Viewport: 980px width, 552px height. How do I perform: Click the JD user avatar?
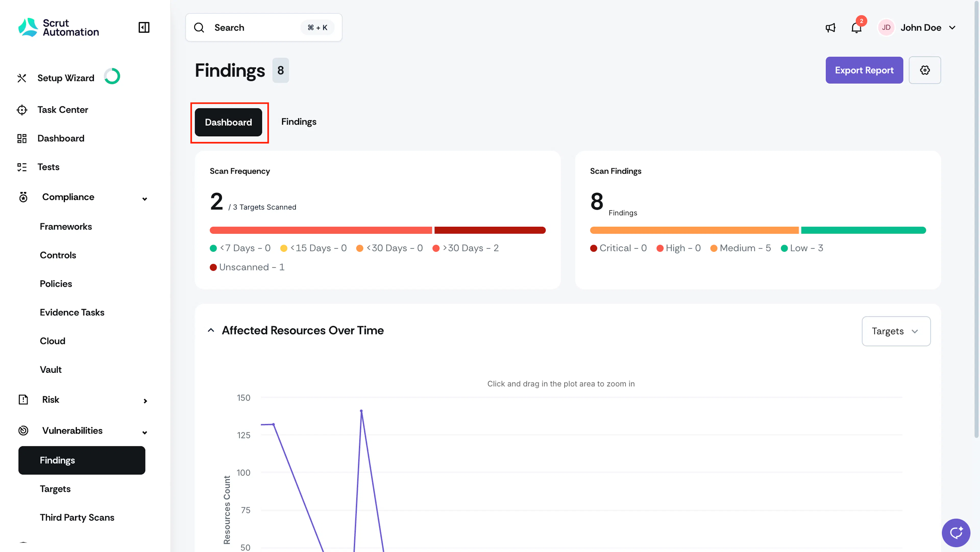point(886,27)
